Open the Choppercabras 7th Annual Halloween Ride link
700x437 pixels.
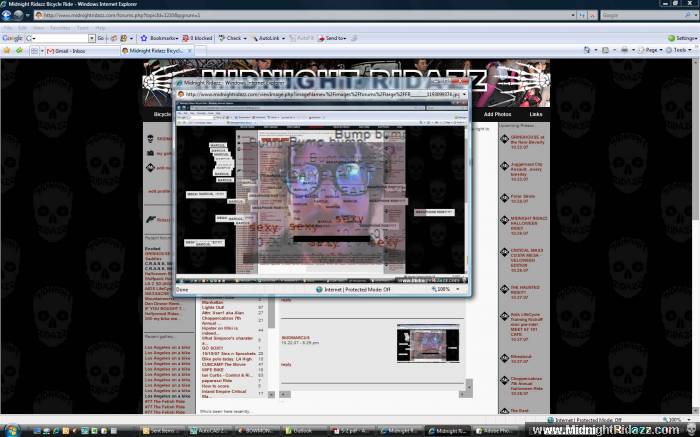[x=526, y=383]
